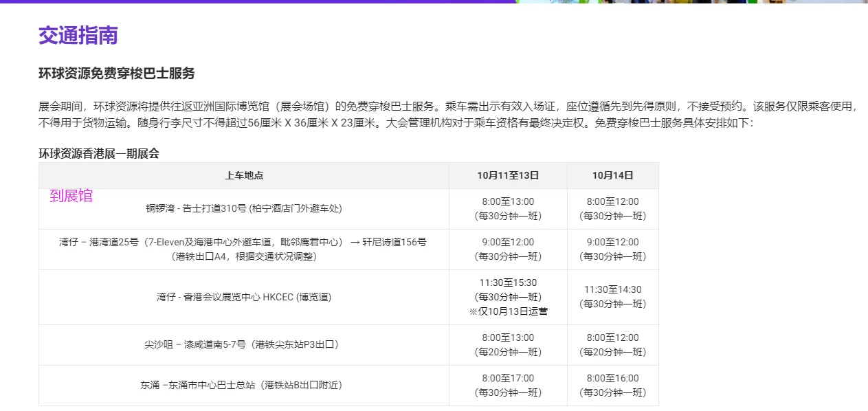Click the 铜锣湾 row 8:00至12:00 time for 10月14日
This screenshot has height=411, width=868.
click(613, 201)
